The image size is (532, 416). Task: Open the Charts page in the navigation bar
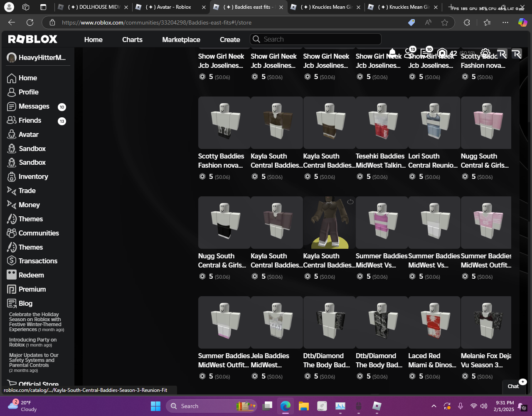tap(132, 40)
